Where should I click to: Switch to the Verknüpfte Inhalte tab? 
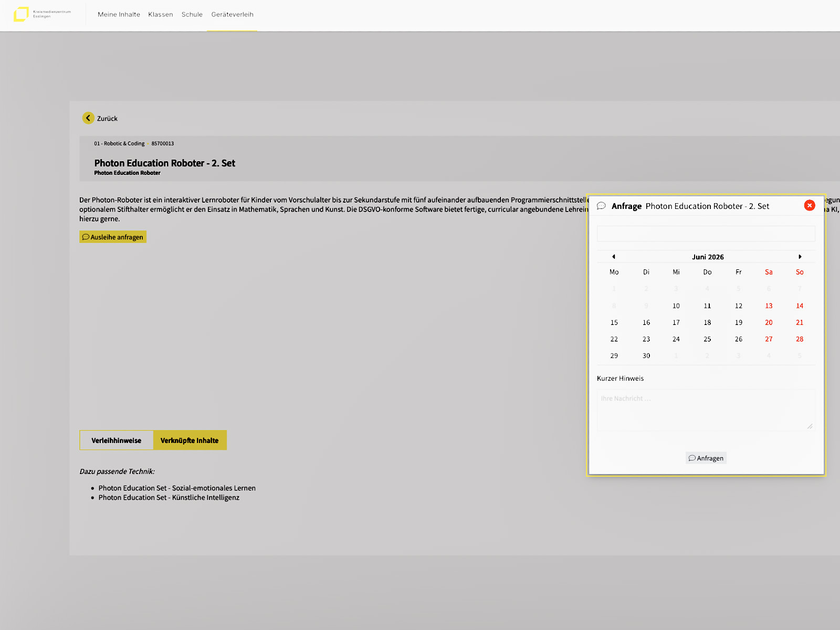click(x=190, y=440)
